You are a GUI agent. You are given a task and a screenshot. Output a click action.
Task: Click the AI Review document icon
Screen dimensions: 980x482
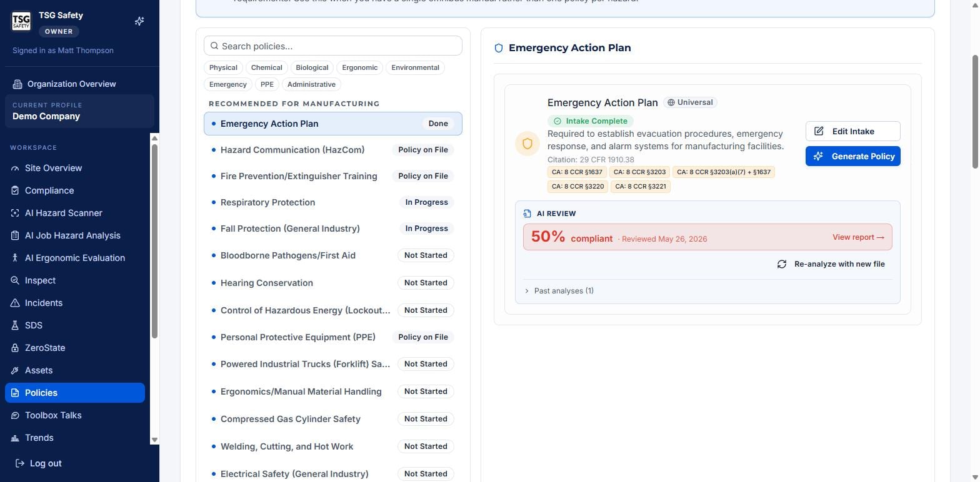[527, 214]
